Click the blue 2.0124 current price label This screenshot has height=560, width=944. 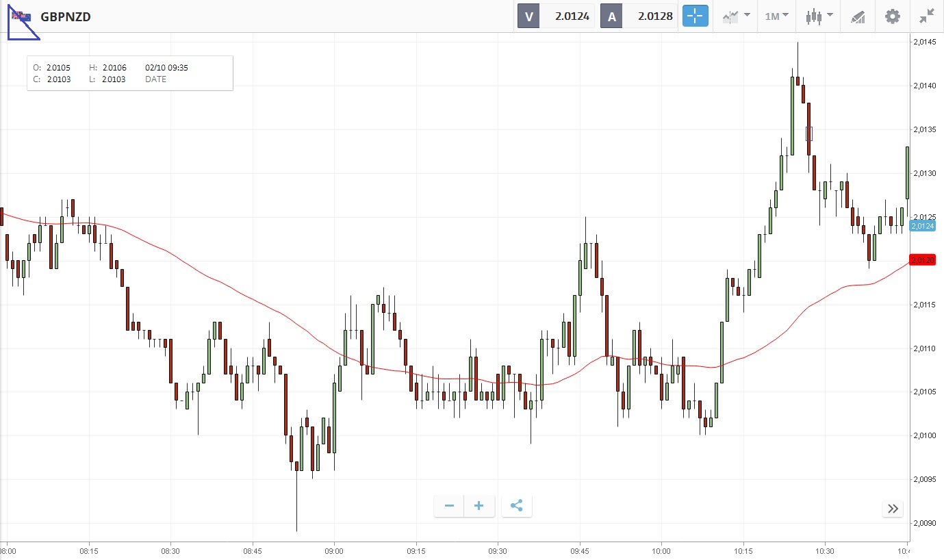coord(923,226)
